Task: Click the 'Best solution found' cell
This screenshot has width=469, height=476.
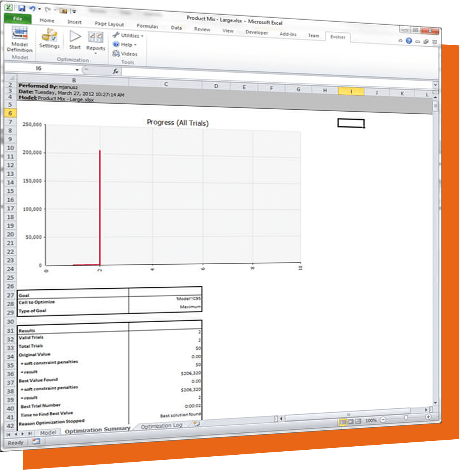Action: pos(181,415)
